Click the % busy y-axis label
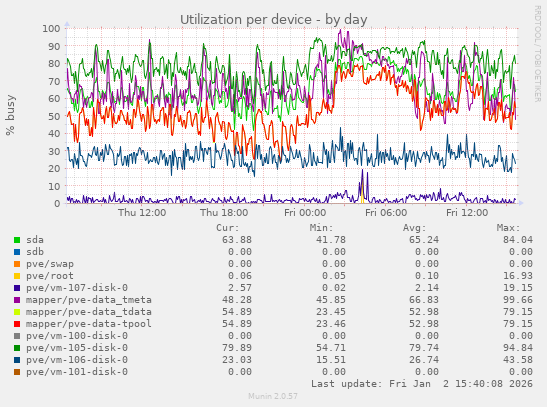Screen dimensions: 547x407 (10, 115)
